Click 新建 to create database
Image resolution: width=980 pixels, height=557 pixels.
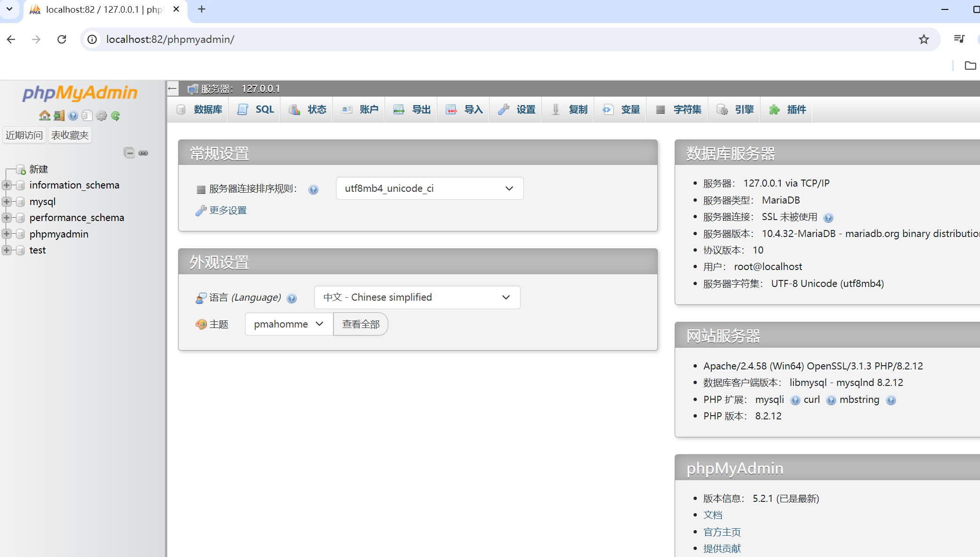[x=39, y=169]
